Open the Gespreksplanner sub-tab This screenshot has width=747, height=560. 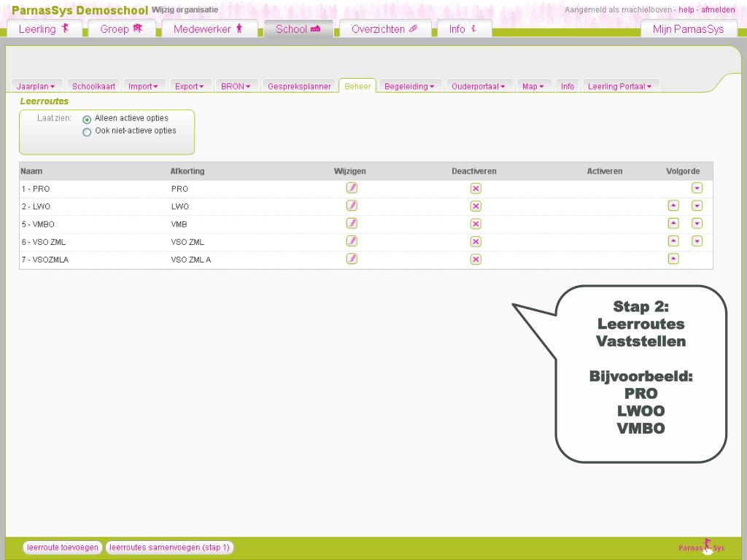(x=299, y=86)
